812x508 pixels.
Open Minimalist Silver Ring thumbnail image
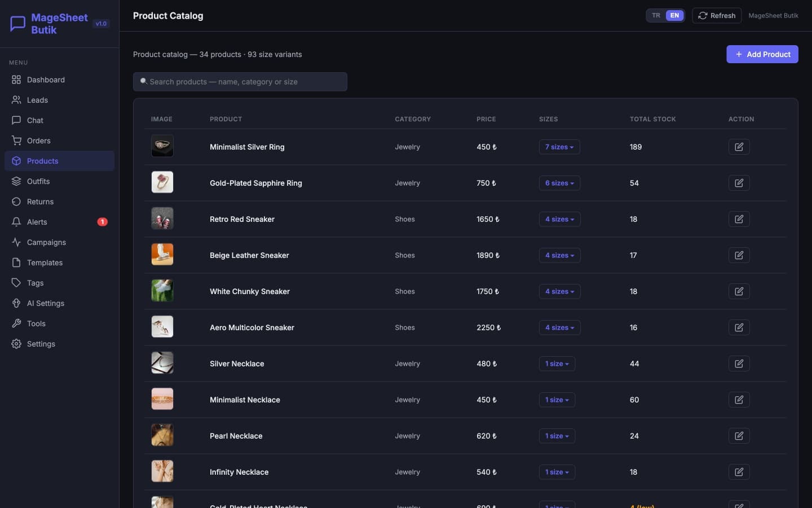tap(162, 146)
